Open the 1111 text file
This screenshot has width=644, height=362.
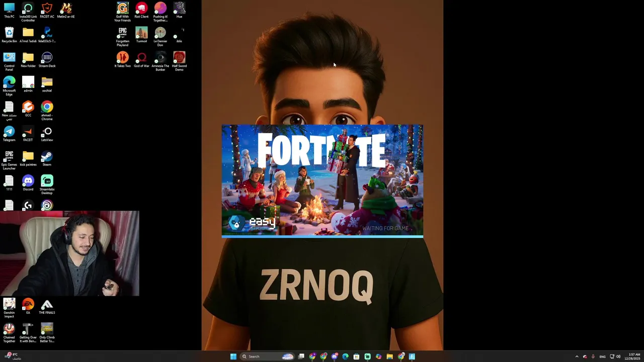pos(9,183)
